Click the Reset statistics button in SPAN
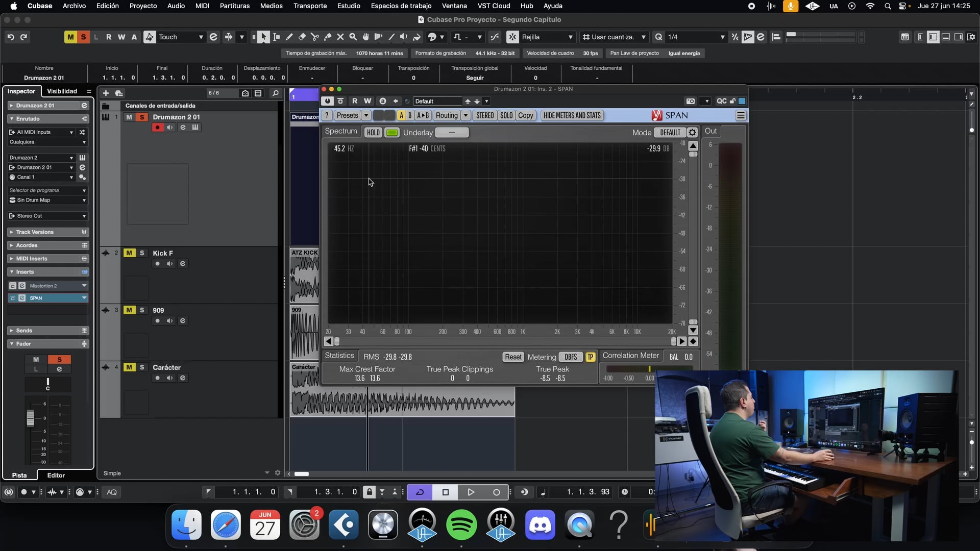This screenshot has width=980, height=551. (x=513, y=357)
